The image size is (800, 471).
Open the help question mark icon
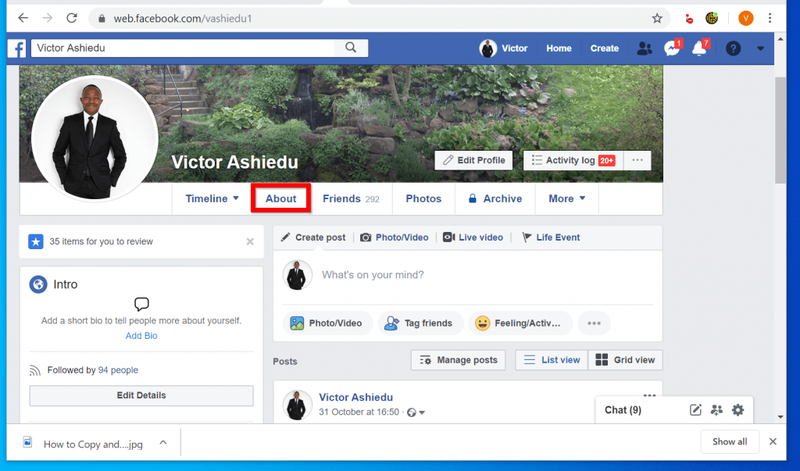tap(733, 48)
